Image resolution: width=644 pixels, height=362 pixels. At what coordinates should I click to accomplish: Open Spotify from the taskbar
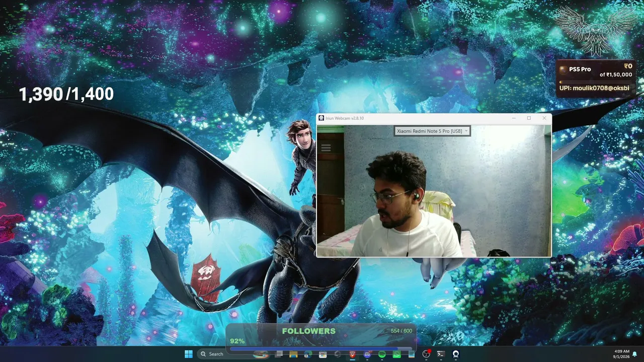click(x=382, y=354)
